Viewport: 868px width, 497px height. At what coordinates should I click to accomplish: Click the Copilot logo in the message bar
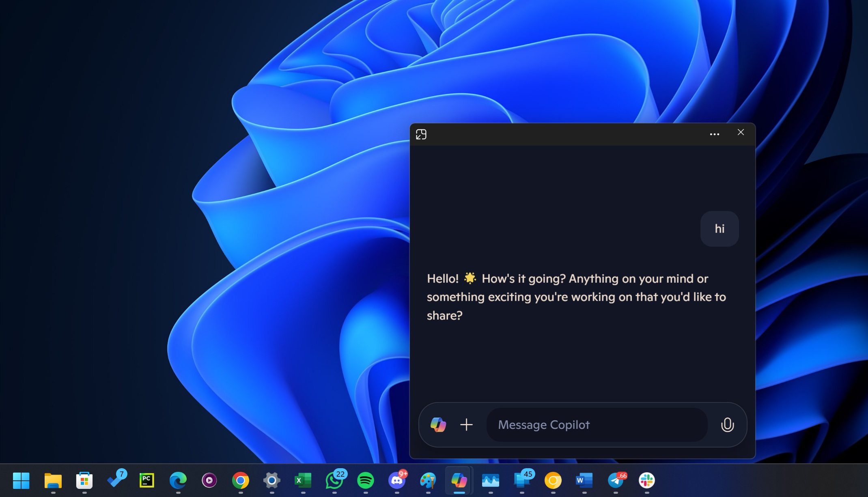[x=438, y=425]
